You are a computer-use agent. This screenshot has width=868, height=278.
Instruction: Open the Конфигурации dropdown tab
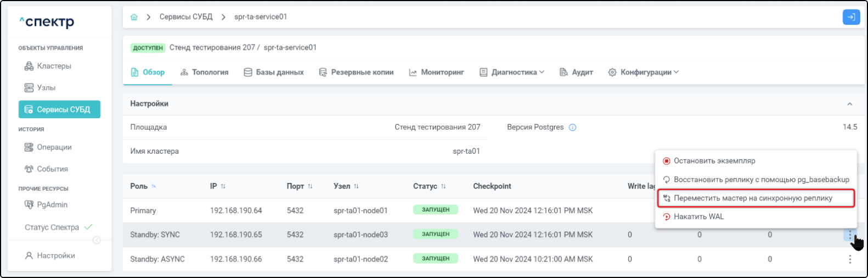[644, 73]
